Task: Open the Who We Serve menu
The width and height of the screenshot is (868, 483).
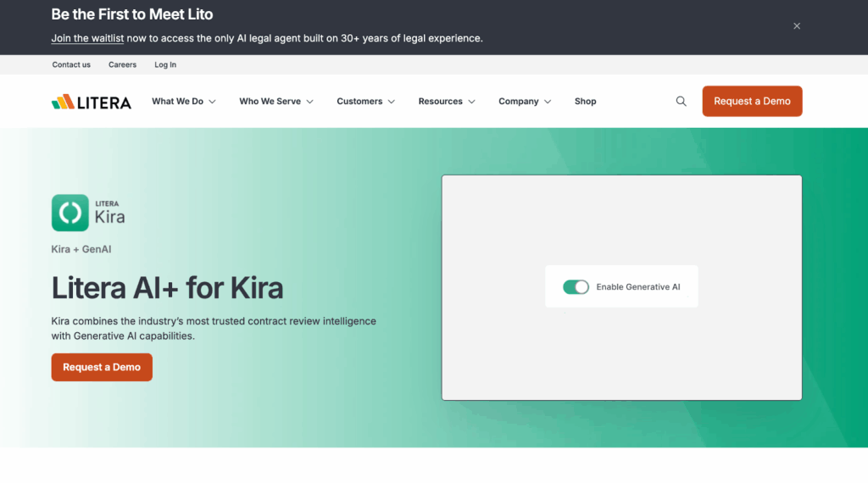Action: (270, 101)
